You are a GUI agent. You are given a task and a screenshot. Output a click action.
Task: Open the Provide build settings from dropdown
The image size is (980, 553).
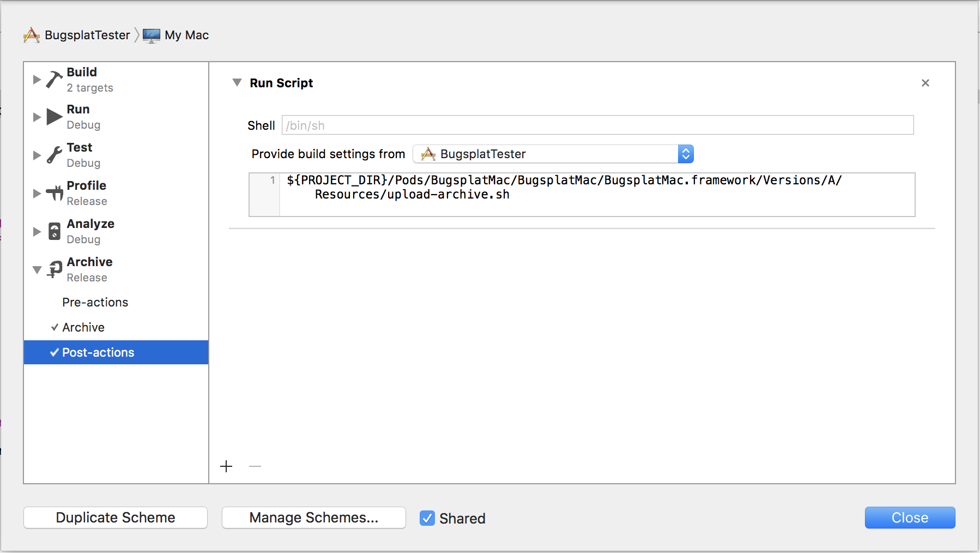point(553,154)
